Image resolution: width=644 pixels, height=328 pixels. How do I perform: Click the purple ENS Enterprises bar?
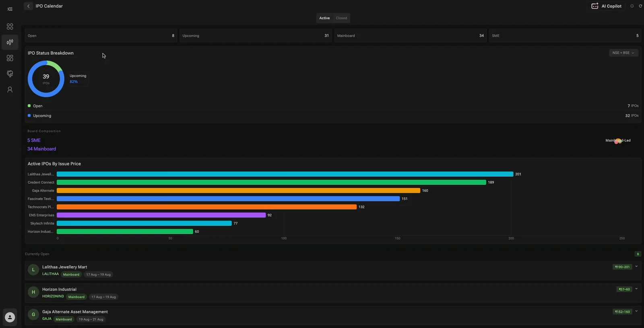pyautogui.click(x=161, y=215)
